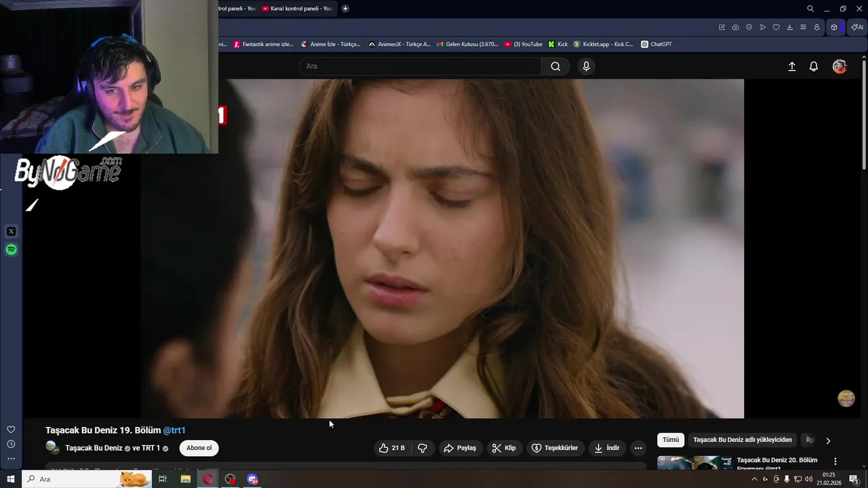Open the taskbar clock showing 01:25
The image size is (868, 488).
[829, 479]
